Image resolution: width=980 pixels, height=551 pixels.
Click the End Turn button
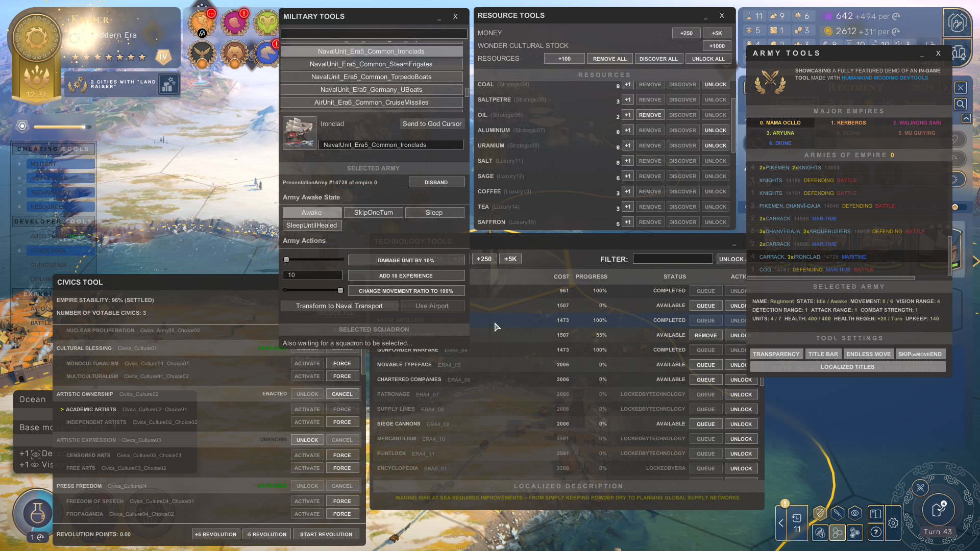938,510
